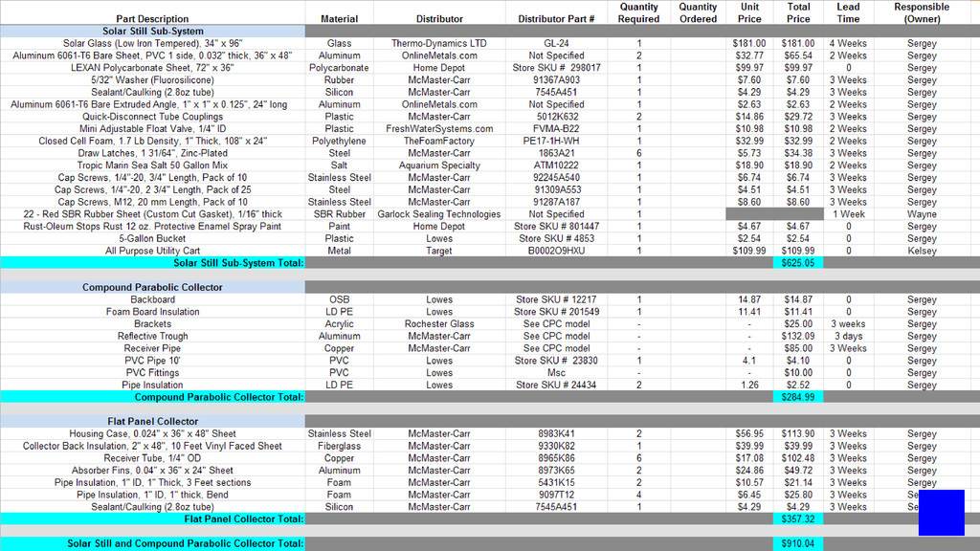The image size is (980, 551).
Task: Select Quick-Disconnect Tube Couplings cell
Action: (152, 117)
